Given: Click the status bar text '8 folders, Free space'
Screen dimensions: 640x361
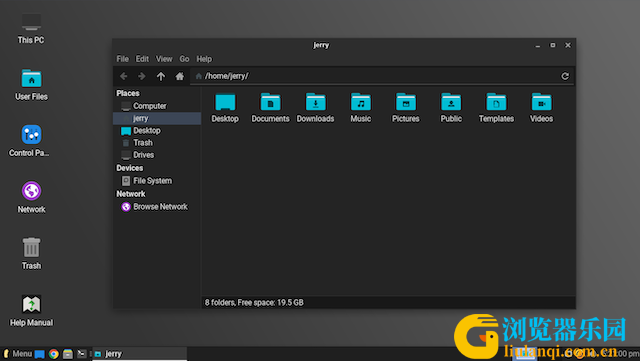Looking at the screenshot, I should coord(254,303).
